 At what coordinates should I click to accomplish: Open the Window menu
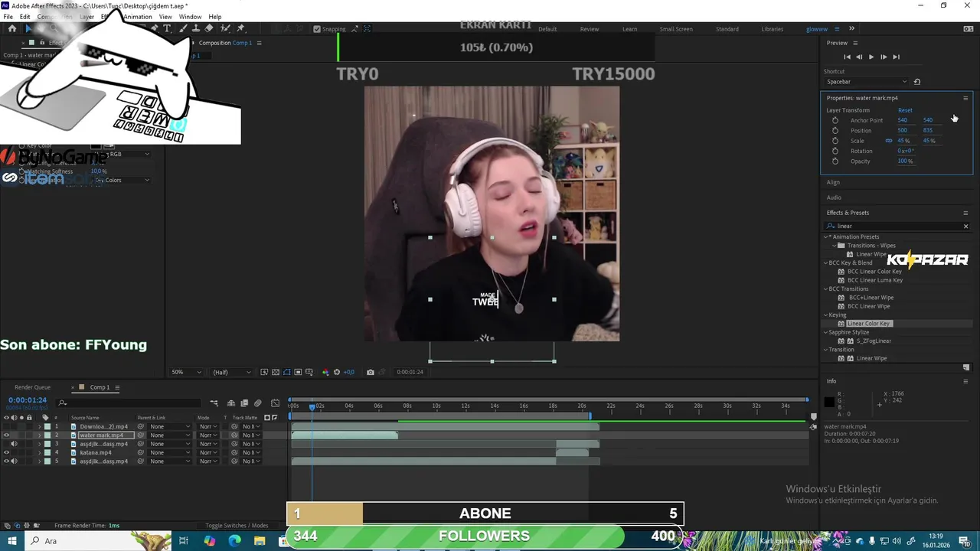click(x=191, y=17)
